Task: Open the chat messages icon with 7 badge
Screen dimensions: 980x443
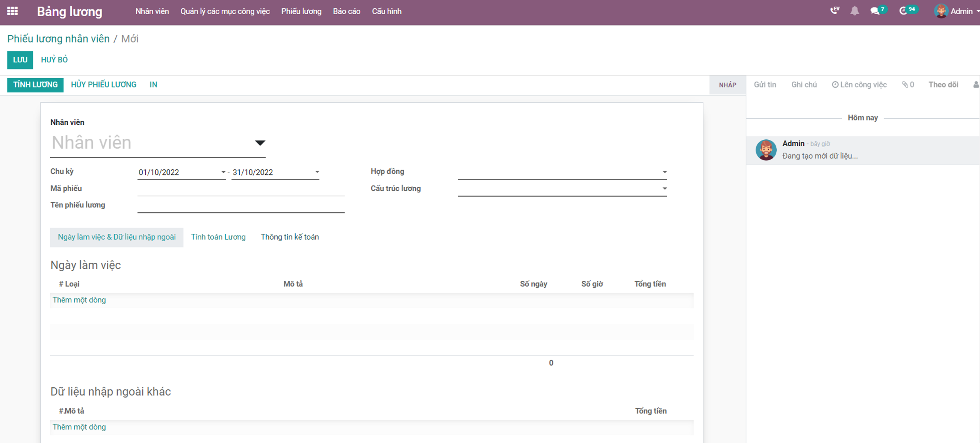Action: pos(878,11)
